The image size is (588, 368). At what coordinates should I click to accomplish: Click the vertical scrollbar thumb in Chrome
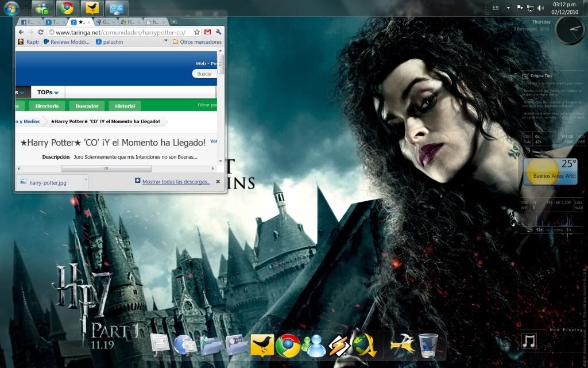pos(220,64)
